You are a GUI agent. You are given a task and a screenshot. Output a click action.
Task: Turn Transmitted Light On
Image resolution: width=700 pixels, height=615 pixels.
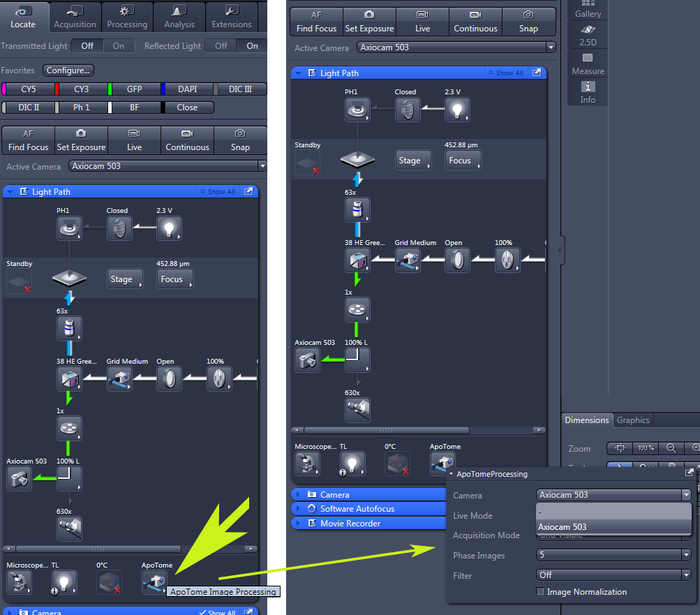tap(119, 46)
